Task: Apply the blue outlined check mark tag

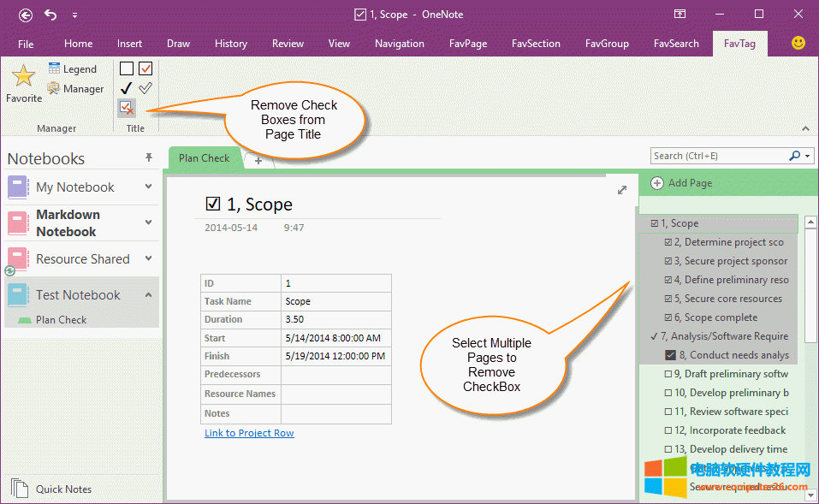Action: click(145, 88)
